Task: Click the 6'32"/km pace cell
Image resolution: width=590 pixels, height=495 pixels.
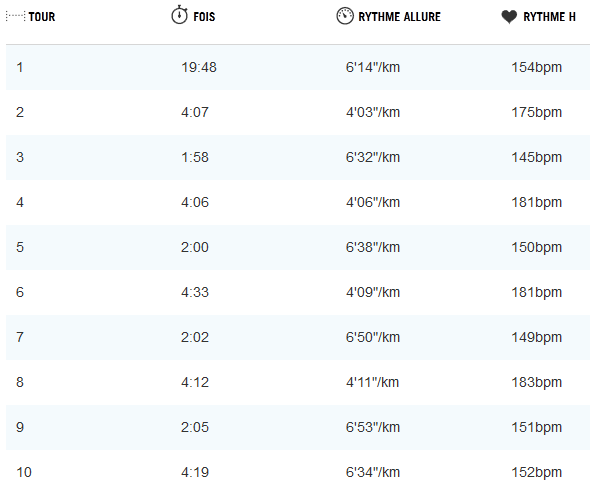Action: [373, 157]
